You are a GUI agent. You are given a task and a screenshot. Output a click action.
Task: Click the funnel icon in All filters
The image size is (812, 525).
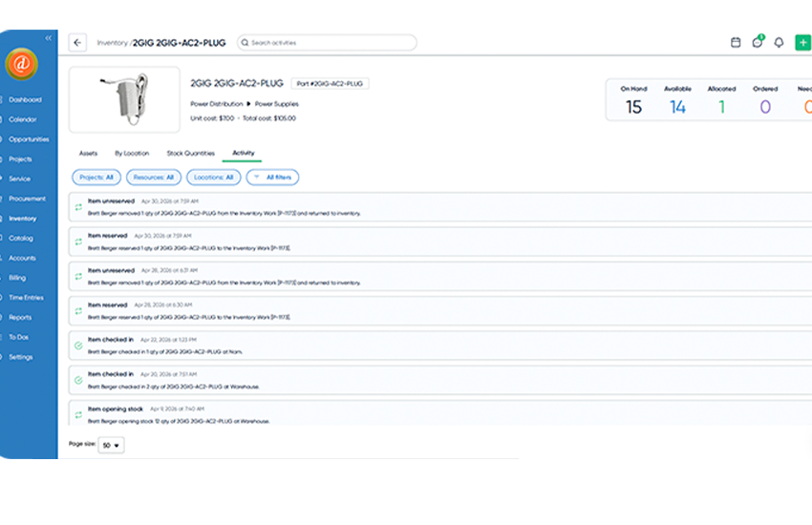coord(256,177)
